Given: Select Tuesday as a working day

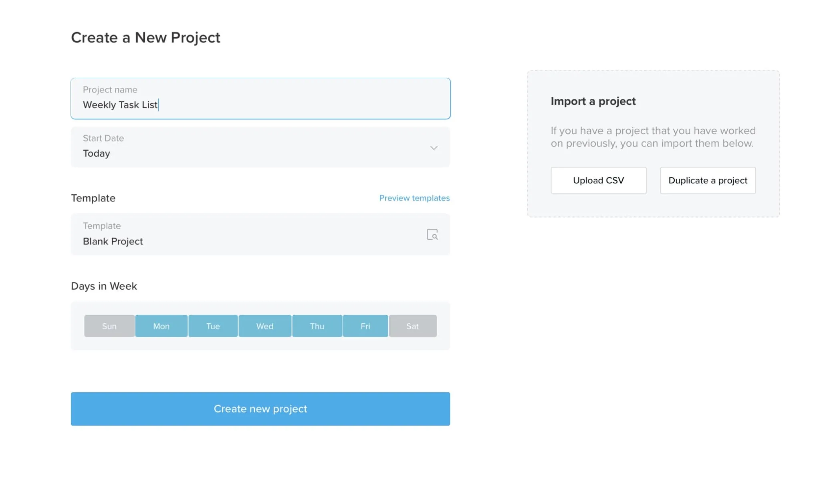Looking at the screenshot, I should 213,326.
